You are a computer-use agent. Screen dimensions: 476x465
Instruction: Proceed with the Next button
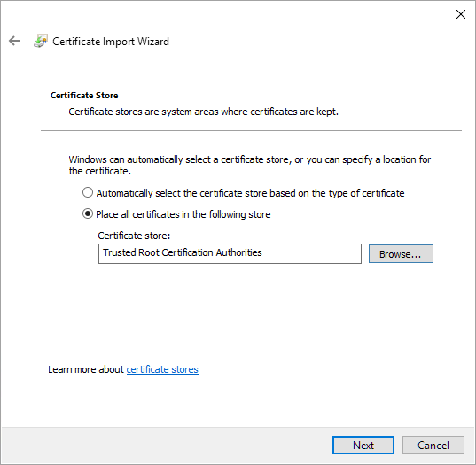point(363,446)
